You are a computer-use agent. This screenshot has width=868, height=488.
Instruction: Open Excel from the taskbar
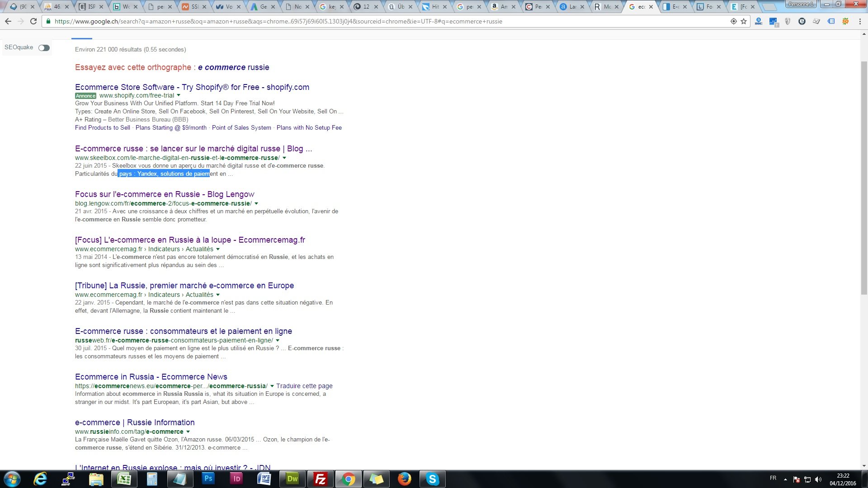point(124,479)
